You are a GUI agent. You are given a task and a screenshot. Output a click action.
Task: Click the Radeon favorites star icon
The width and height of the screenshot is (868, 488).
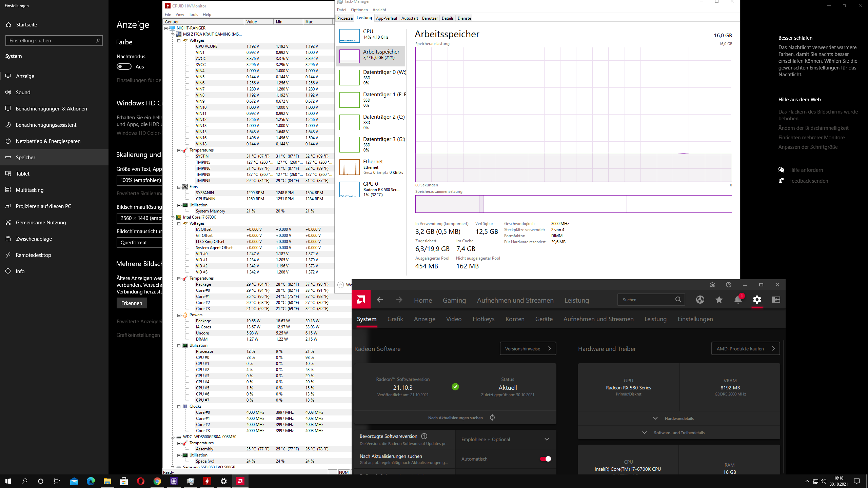(719, 300)
